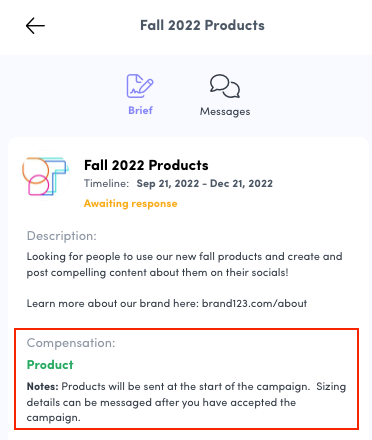372x440 pixels.
Task: Click the Description: heading
Action: 62,236
